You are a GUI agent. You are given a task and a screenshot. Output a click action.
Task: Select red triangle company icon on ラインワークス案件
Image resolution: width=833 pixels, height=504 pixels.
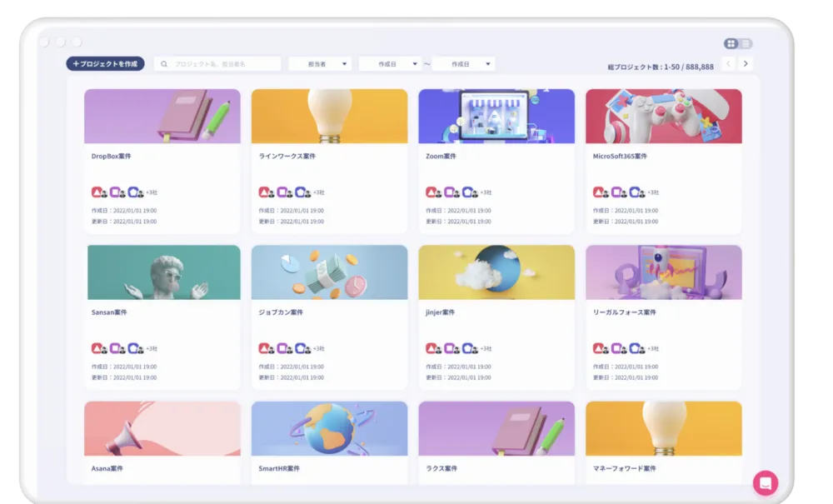(x=264, y=192)
